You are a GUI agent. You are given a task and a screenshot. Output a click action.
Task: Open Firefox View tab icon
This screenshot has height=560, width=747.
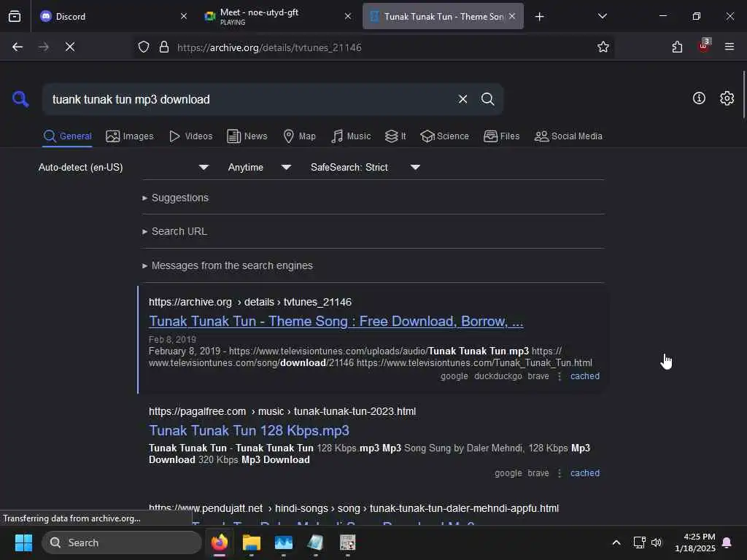coord(15,16)
